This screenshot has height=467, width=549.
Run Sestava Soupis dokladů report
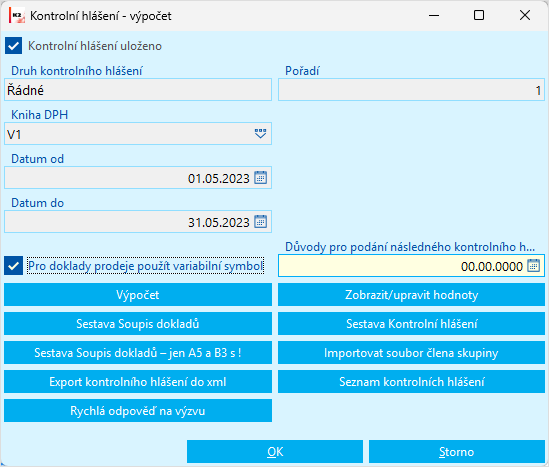(138, 324)
